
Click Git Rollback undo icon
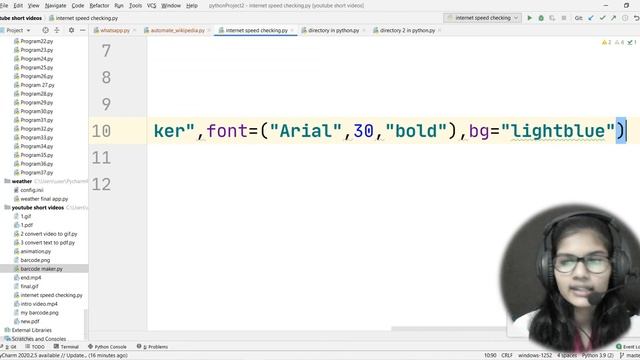tap(636, 18)
